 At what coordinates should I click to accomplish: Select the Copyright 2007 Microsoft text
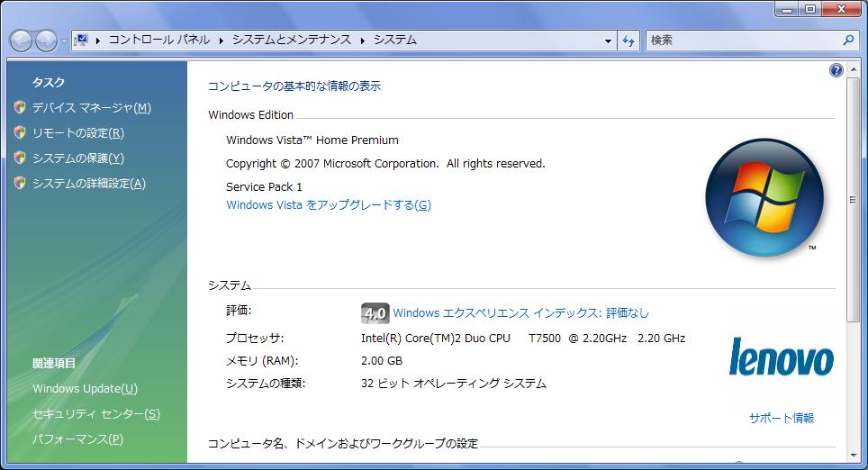tap(385, 163)
